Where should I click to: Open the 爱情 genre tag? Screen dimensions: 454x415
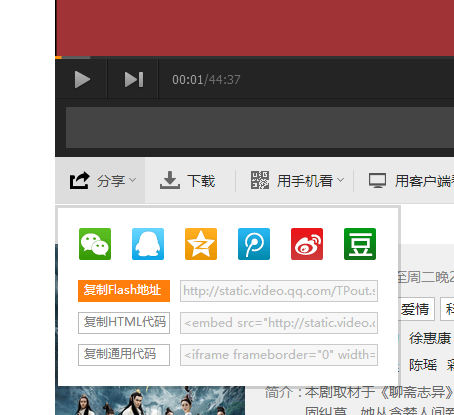pos(416,309)
